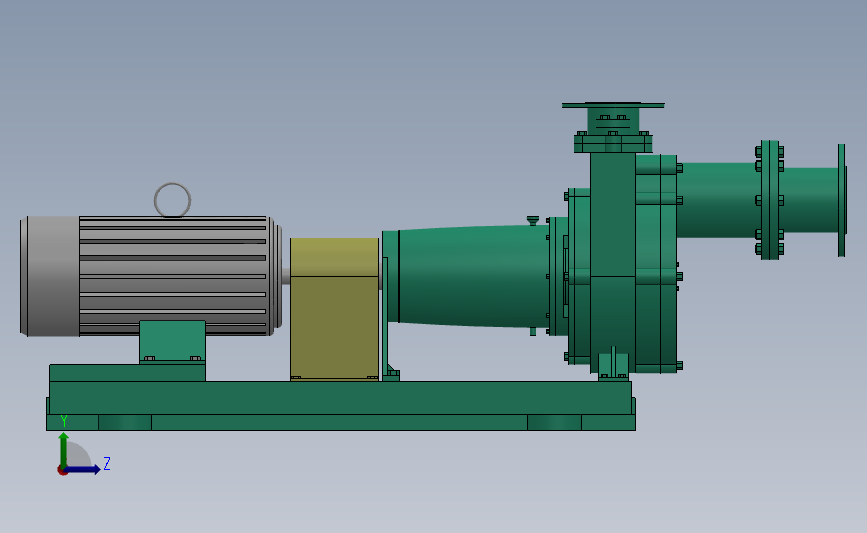Click the blue Z axis of triad
This screenshot has height=533, width=867.
[83, 469]
